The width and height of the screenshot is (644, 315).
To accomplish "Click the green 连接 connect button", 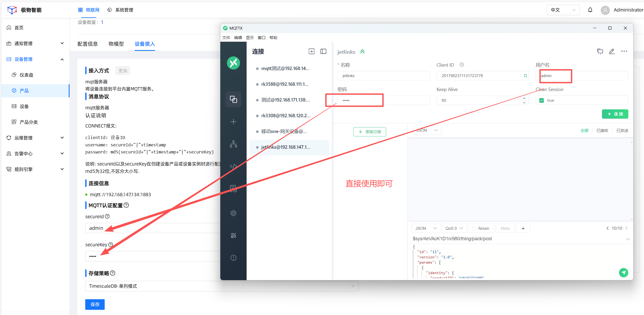I will 615,114.
